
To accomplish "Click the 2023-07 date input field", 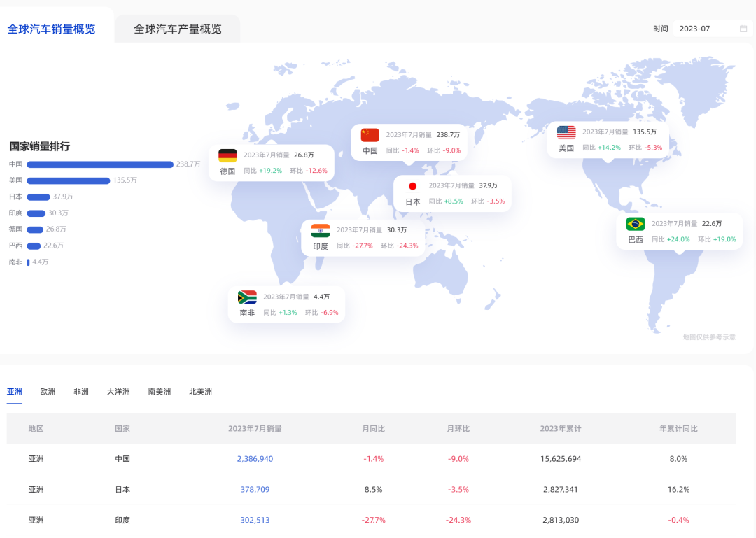I will pyautogui.click(x=707, y=29).
